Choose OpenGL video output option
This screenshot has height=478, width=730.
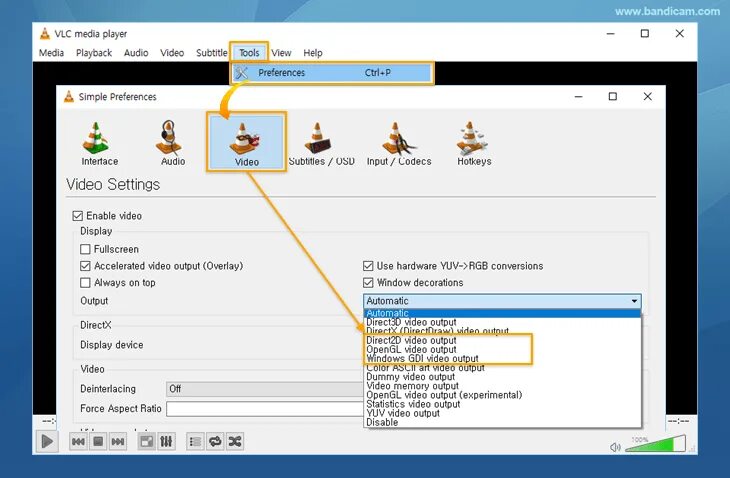tap(502, 349)
